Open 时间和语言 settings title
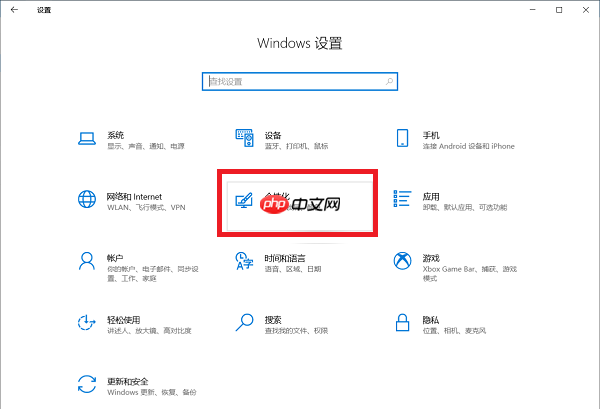The width and height of the screenshot is (600, 409). tap(285, 258)
